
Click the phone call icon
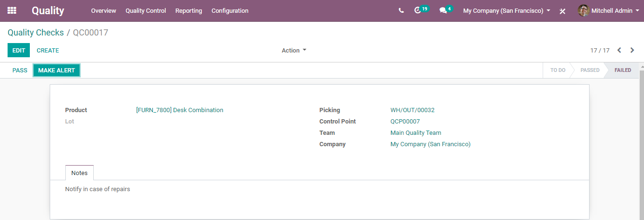[401, 10]
